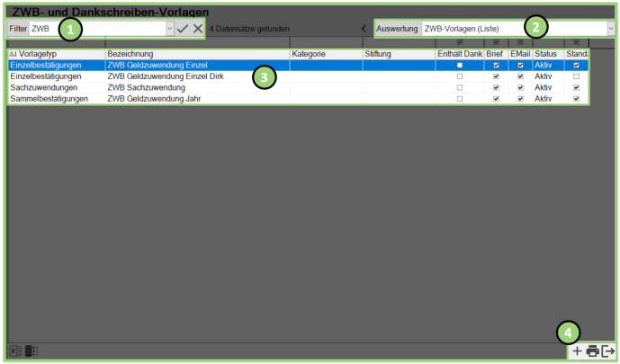The image size is (620, 364).
Task: Click the Excel export icon at bottom left
Action: pyautogui.click(x=15, y=351)
